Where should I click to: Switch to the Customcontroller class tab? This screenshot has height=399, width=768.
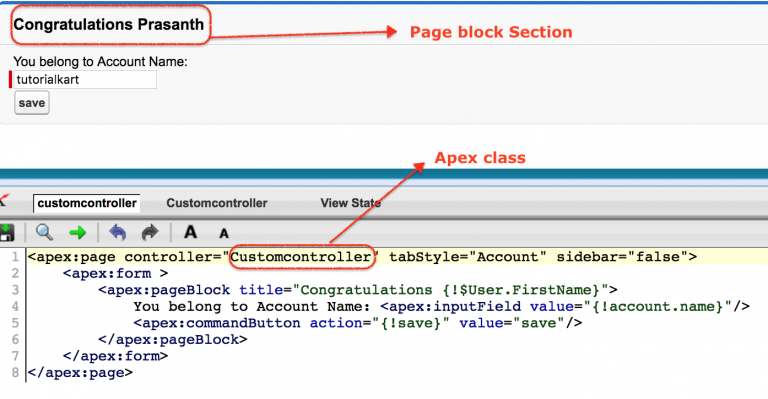(x=217, y=203)
